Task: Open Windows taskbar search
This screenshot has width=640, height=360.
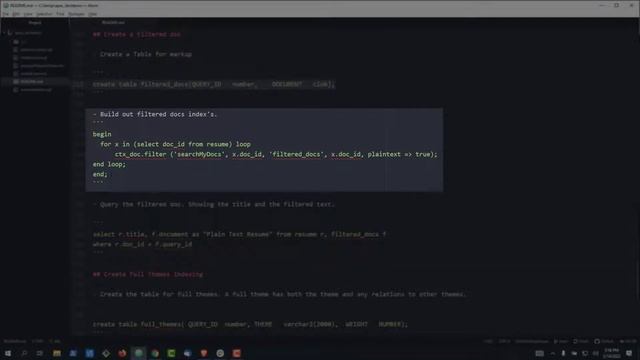Action: coord(24,353)
